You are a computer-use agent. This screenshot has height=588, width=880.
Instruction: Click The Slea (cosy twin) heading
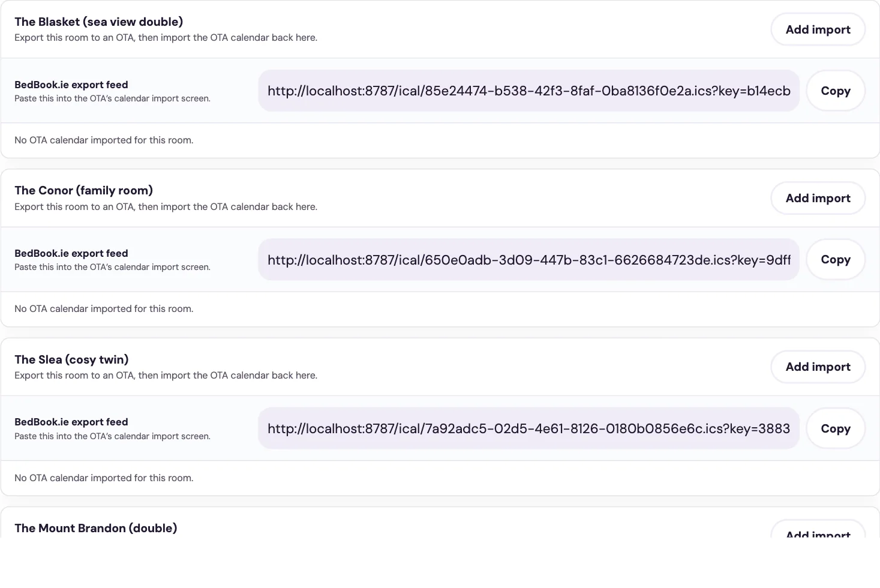(71, 359)
